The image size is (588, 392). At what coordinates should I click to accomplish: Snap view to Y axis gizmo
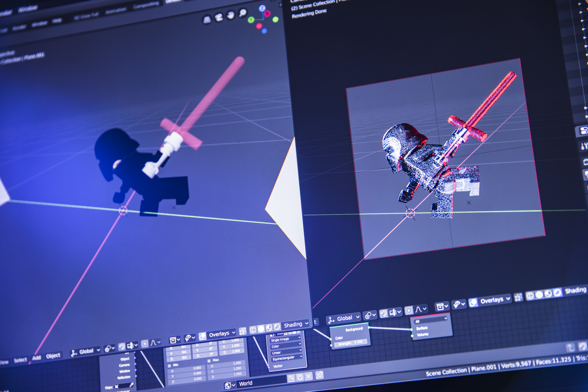pyautogui.click(x=251, y=20)
